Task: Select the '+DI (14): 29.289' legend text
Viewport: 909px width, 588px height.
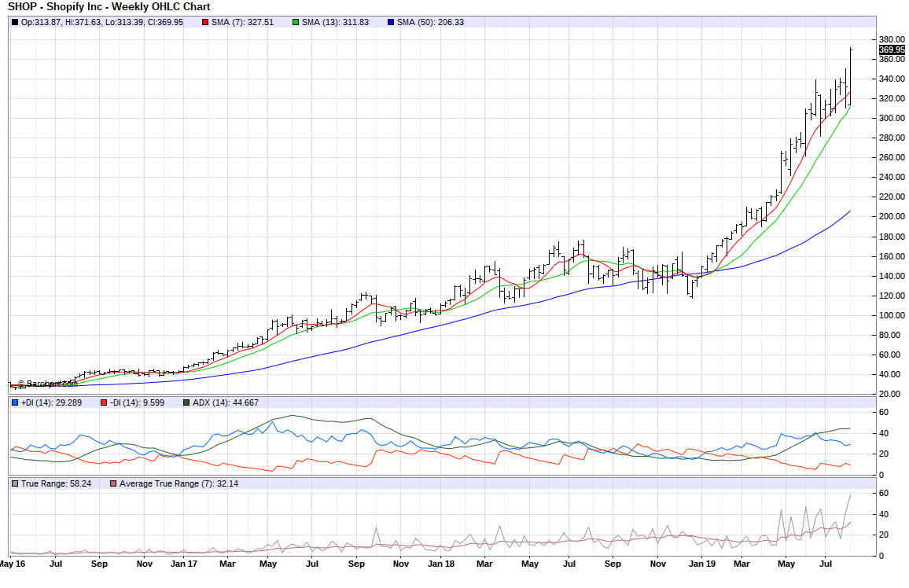Action: pos(51,402)
